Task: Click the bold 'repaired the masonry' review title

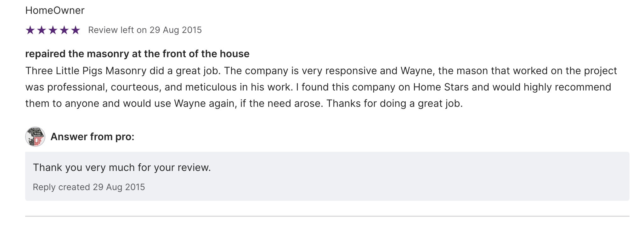Action: tap(137, 54)
